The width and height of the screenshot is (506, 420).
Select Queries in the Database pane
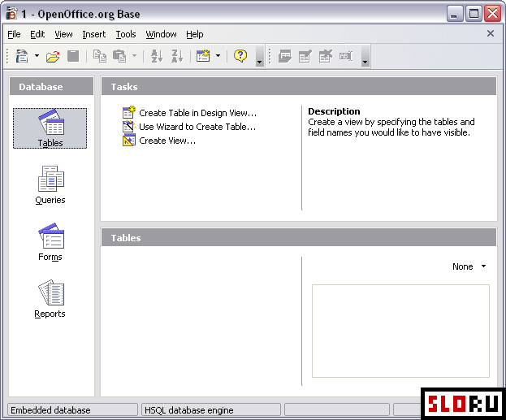point(50,185)
